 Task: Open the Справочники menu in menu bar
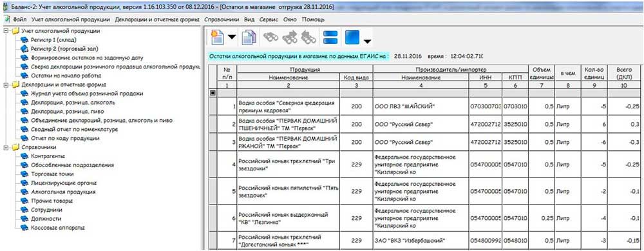[x=222, y=19]
